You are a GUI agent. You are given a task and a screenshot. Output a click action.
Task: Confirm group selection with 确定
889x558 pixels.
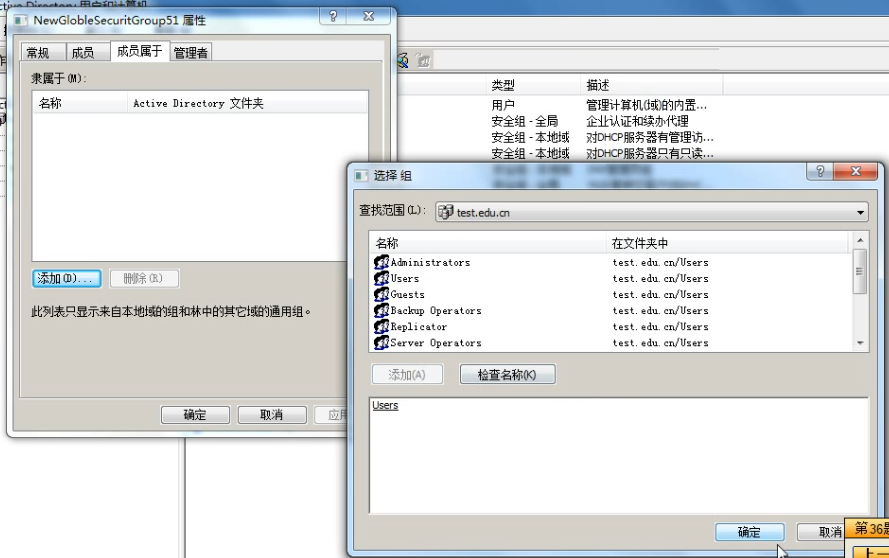(749, 532)
